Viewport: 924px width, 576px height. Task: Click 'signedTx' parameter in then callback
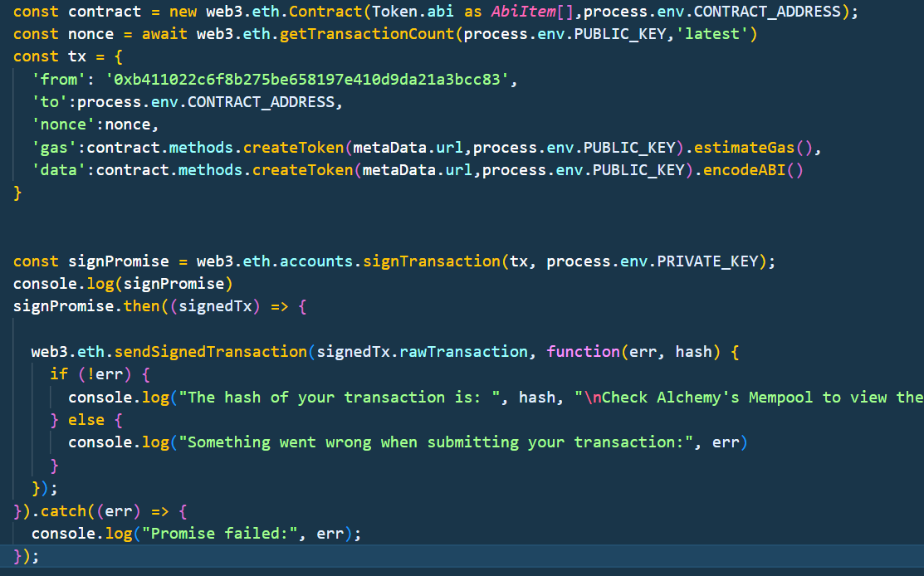(216, 306)
